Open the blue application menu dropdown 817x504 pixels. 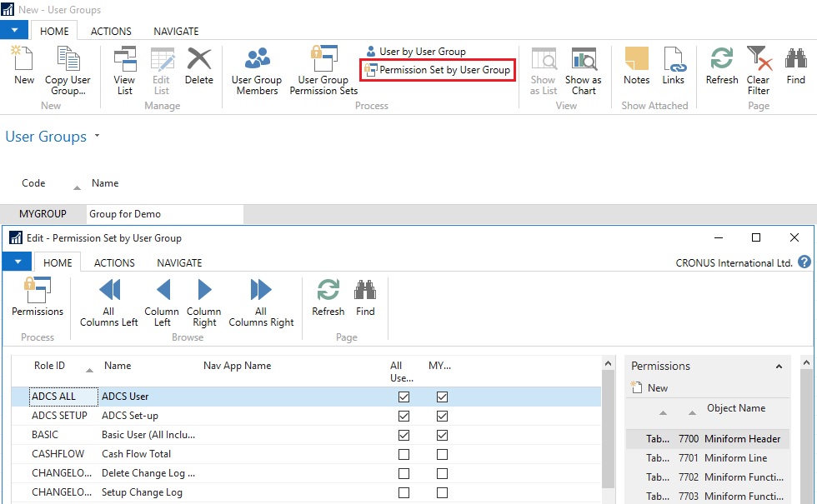15,31
